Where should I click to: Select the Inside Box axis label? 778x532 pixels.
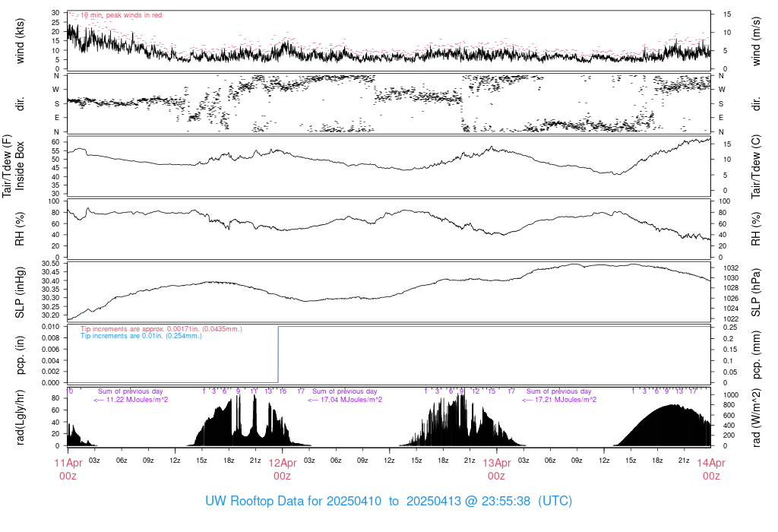(21, 166)
